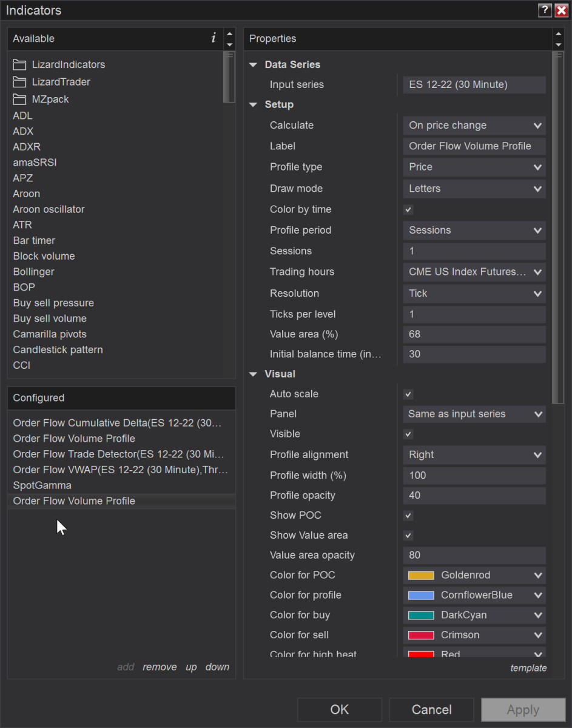Click the help question mark icon

tap(544, 10)
